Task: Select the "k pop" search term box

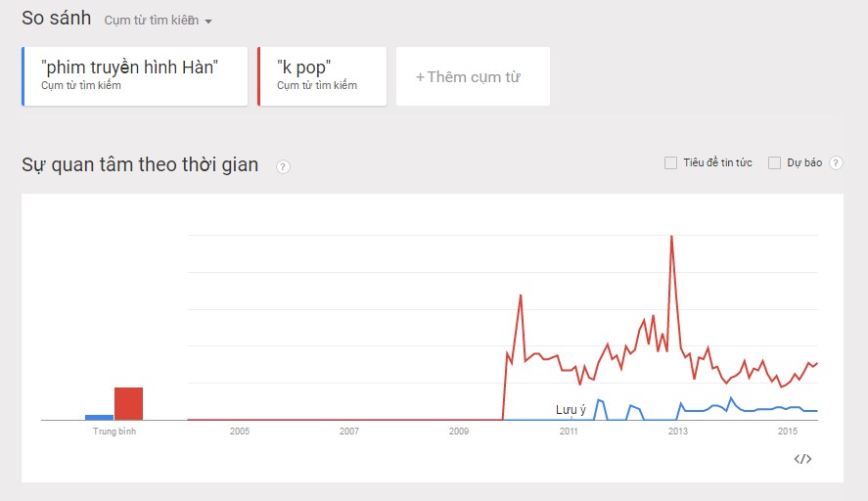Action: (x=322, y=75)
